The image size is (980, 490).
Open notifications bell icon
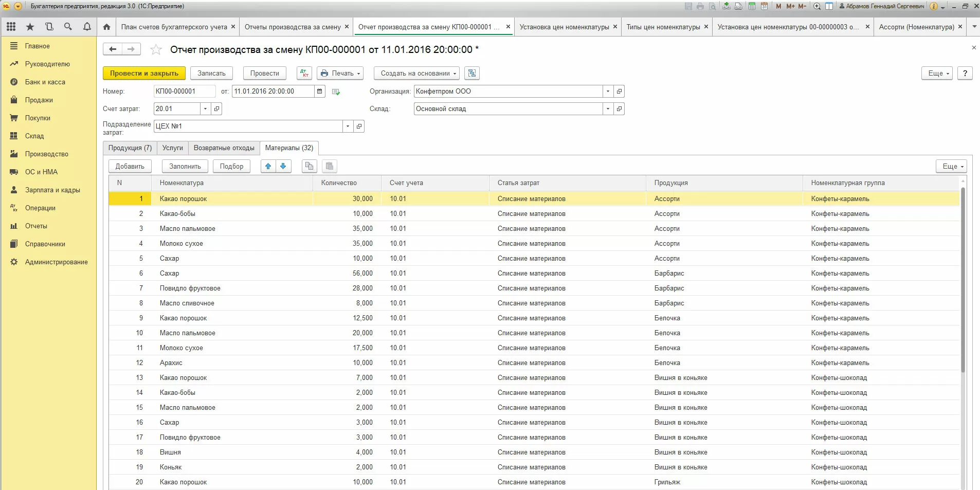(x=87, y=27)
